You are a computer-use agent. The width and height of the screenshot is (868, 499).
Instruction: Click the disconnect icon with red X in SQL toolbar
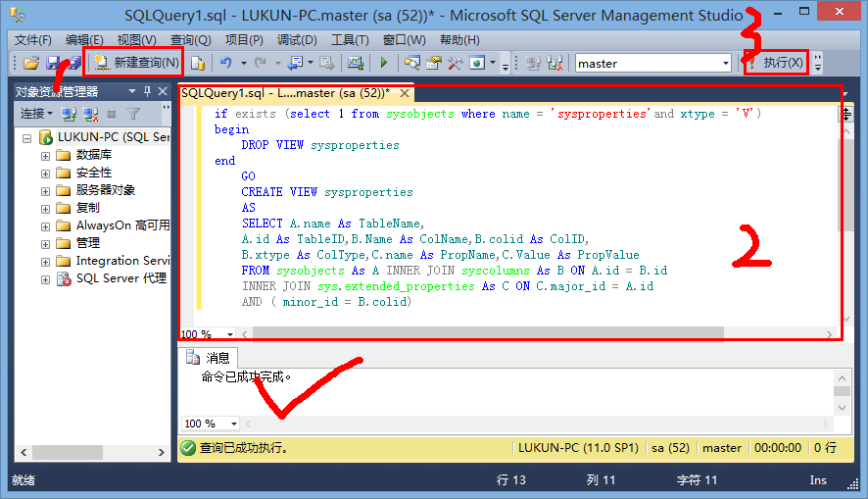pos(555,63)
